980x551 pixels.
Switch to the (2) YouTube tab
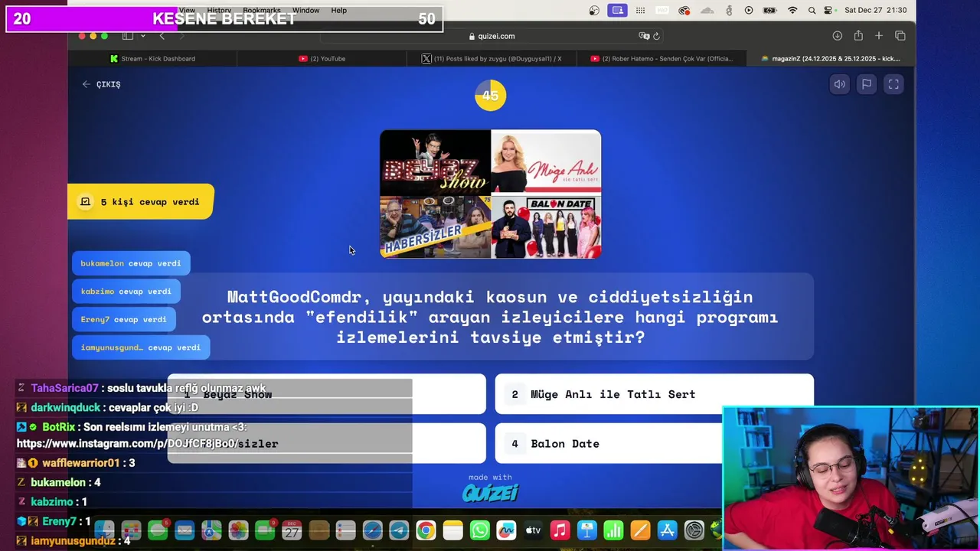322,58
